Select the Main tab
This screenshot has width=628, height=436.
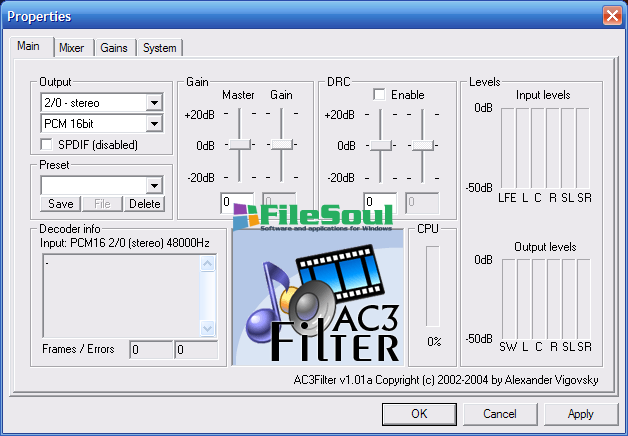(x=29, y=47)
